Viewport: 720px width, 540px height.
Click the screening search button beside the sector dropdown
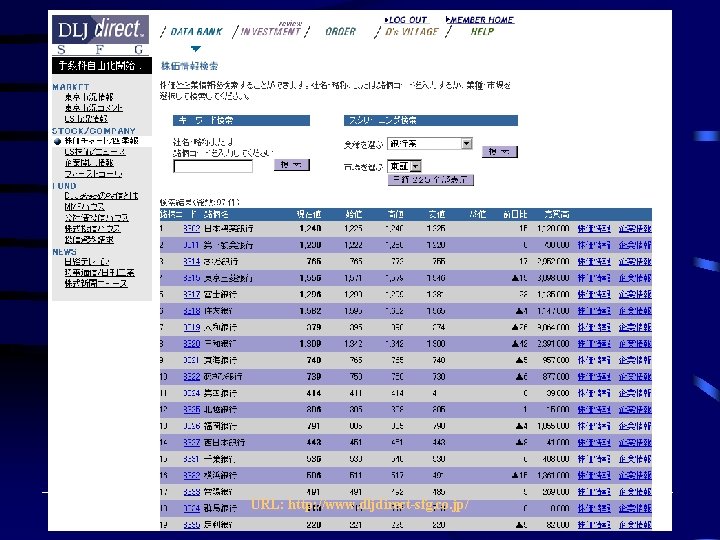(500, 152)
